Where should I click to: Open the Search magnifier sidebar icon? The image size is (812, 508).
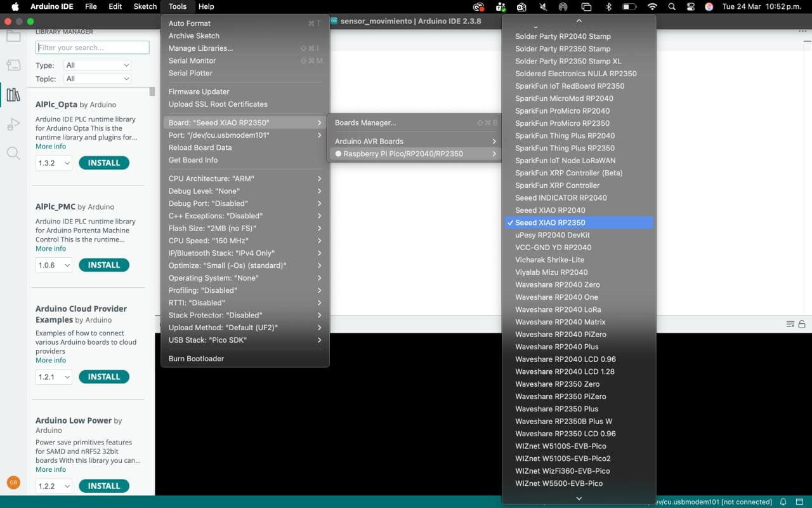coord(13,153)
